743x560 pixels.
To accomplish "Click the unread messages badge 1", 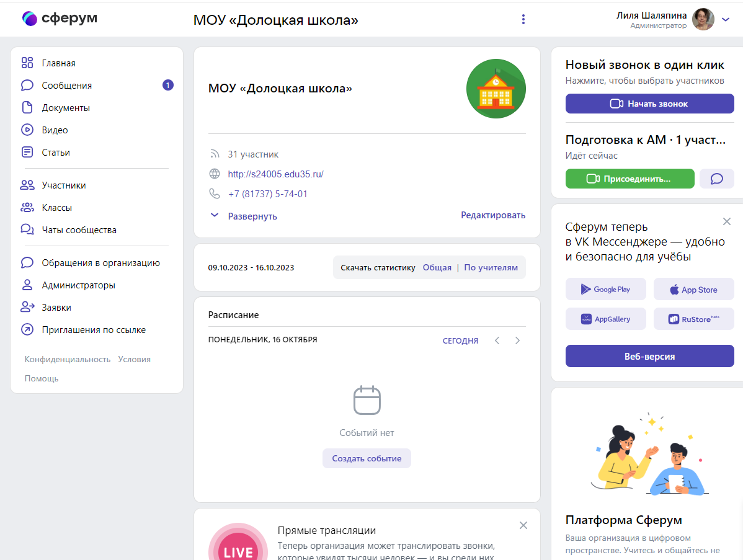I will (x=167, y=86).
